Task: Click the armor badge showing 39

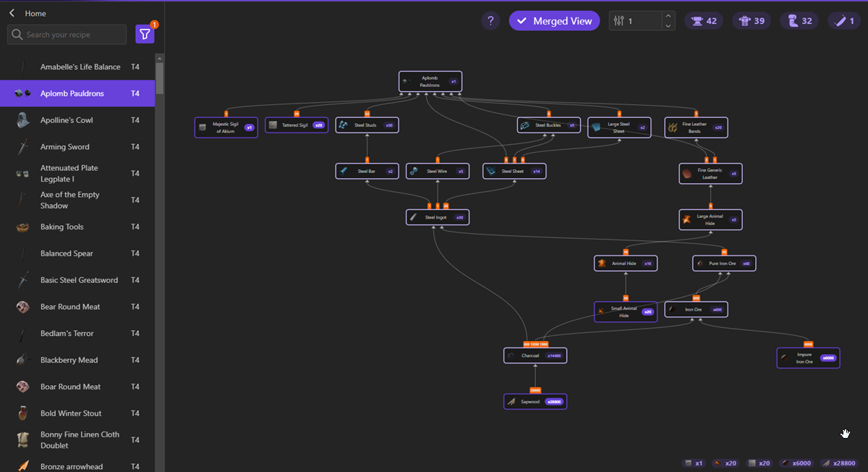Action: click(752, 21)
